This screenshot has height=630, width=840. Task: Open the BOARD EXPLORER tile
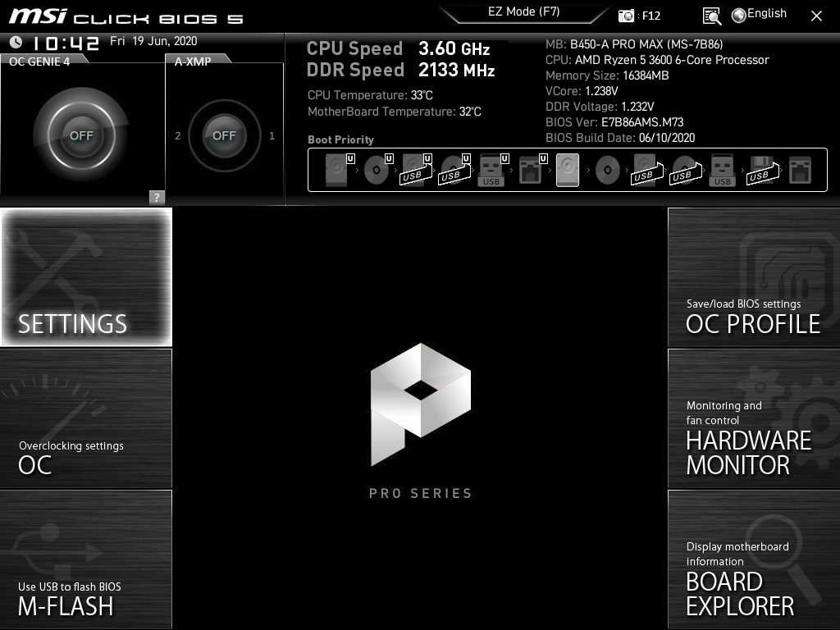click(x=754, y=559)
